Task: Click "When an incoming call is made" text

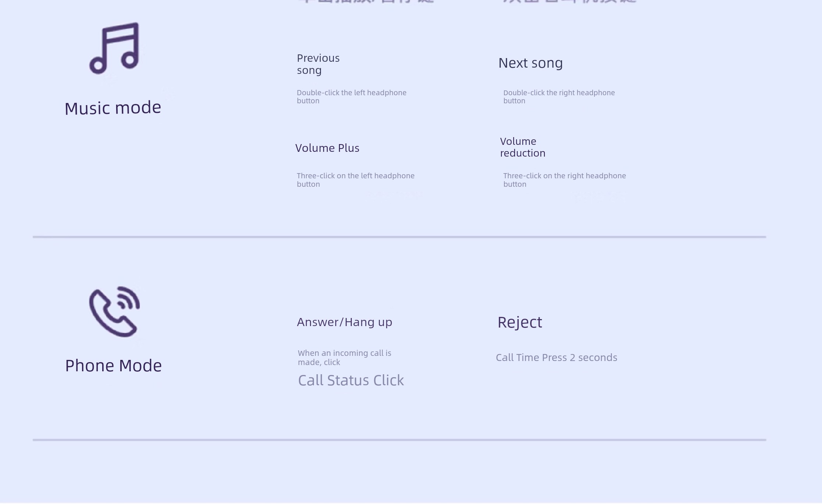Action: click(x=344, y=357)
